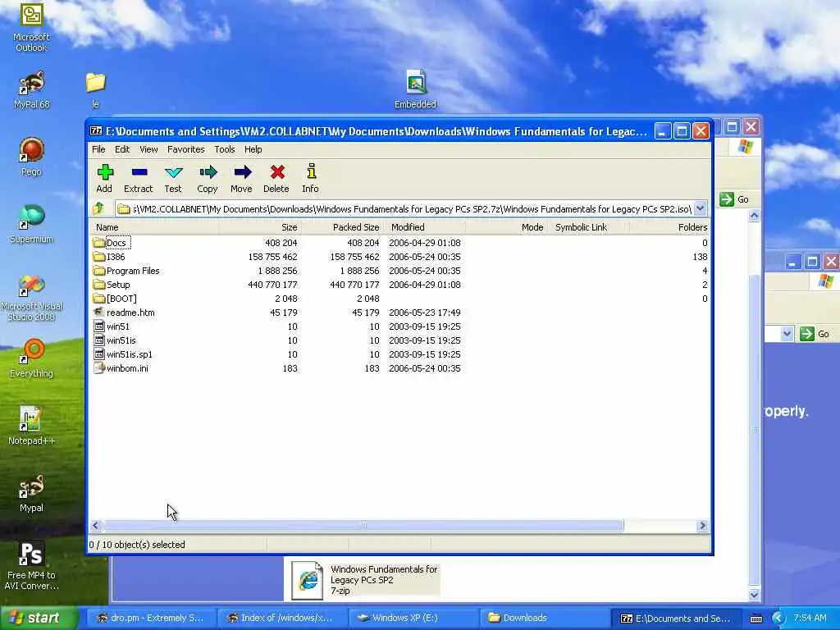
Task: Select the win51is.sp1 file
Action: pyautogui.click(x=123, y=354)
